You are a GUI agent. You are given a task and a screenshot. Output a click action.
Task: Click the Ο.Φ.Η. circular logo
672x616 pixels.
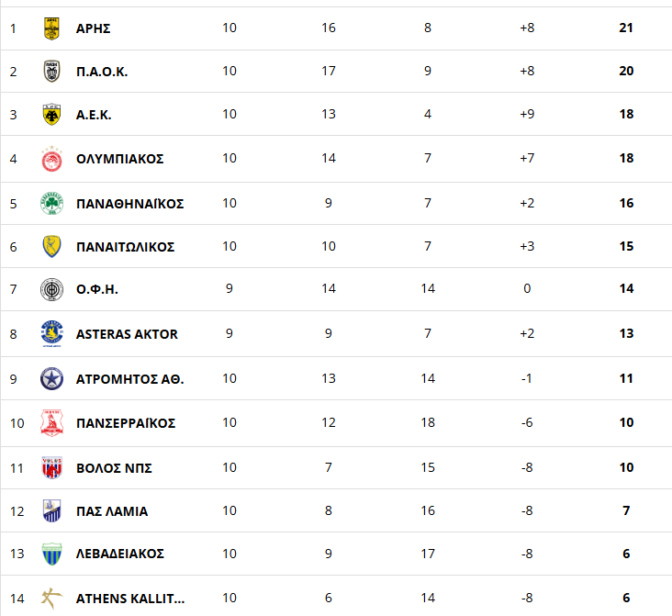[51, 289]
